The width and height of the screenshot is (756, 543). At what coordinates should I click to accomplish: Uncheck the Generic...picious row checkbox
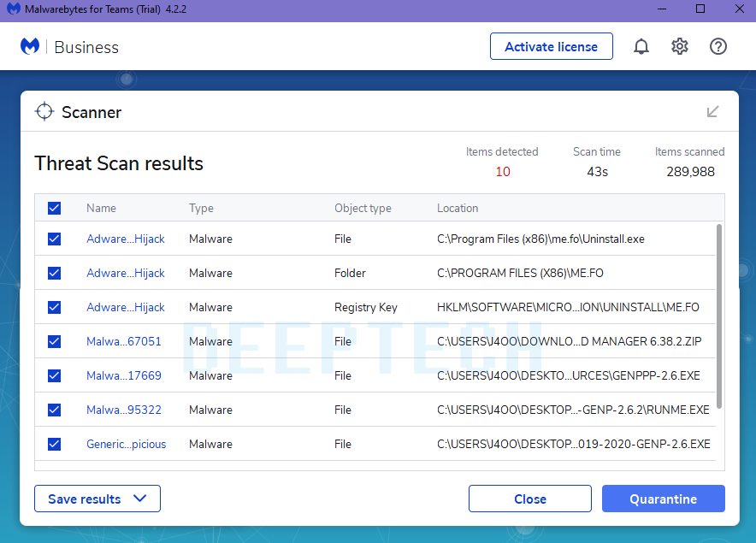click(x=55, y=444)
